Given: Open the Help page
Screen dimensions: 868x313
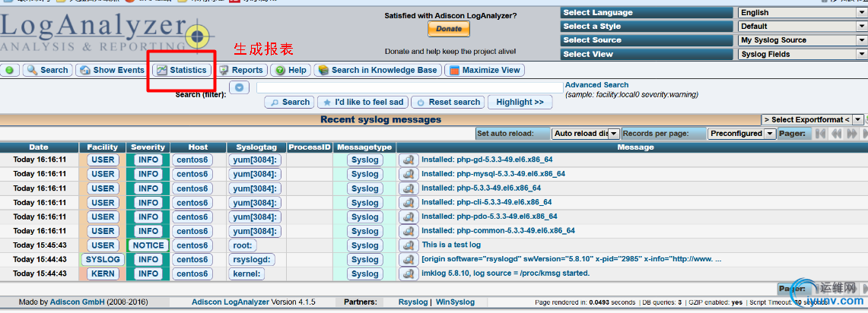Looking at the screenshot, I should [291, 70].
